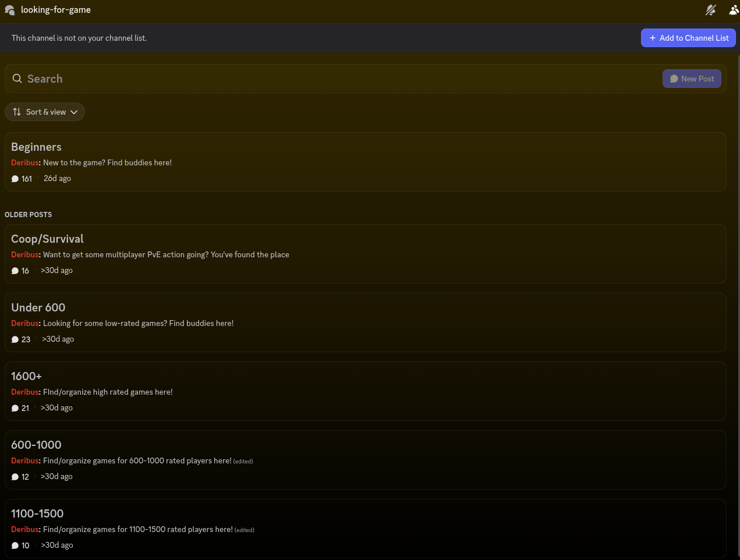The image size is (740, 560).
Task: Click the 21 replies count on 1600+
Action: point(26,408)
